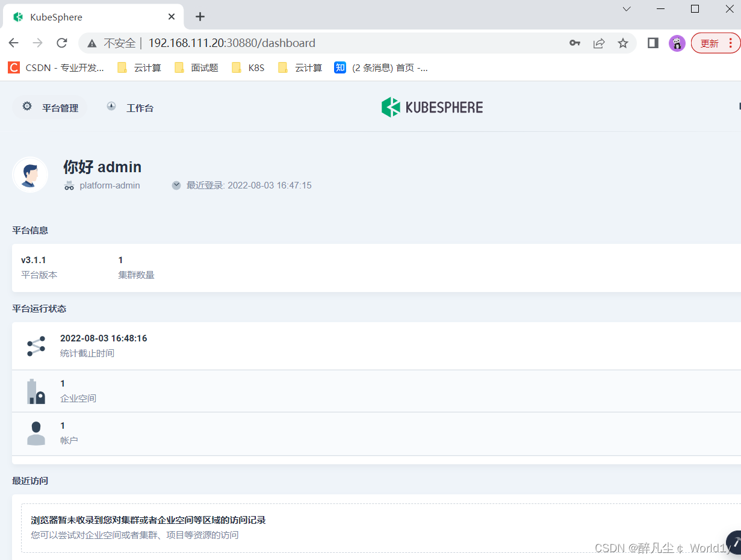Open the 平台管理 platform management menu

click(50, 108)
